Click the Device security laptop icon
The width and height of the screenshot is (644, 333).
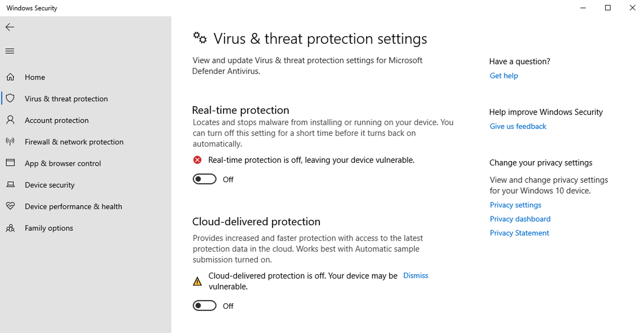(x=10, y=185)
